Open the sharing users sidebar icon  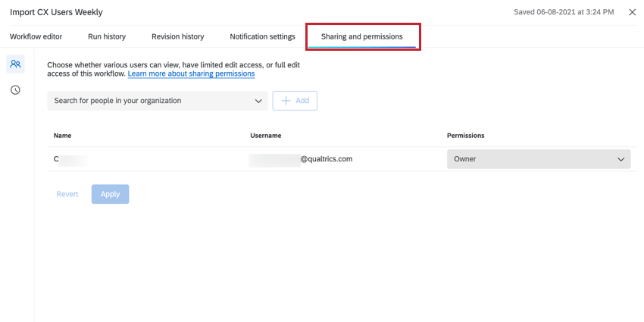15,64
